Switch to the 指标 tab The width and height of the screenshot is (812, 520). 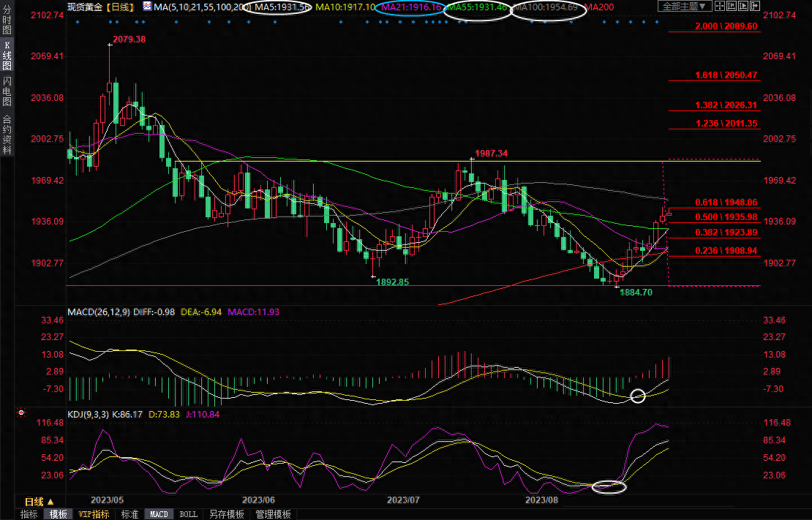coord(29,514)
